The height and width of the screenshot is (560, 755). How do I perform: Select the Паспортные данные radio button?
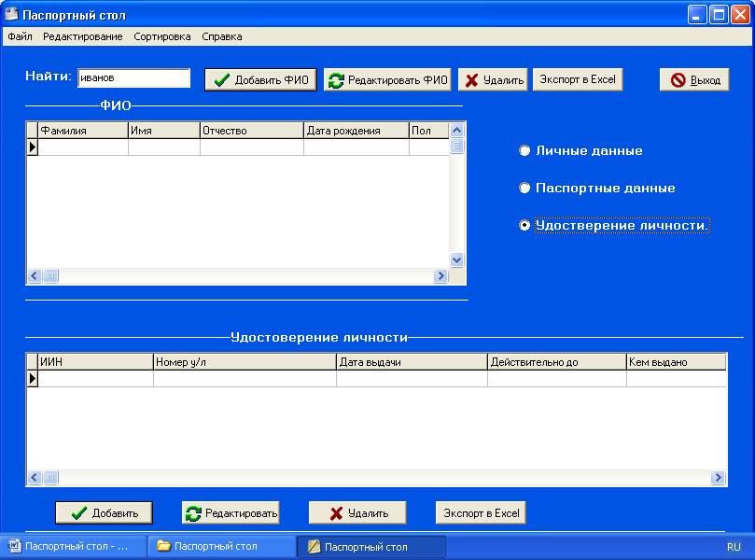(524, 188)
